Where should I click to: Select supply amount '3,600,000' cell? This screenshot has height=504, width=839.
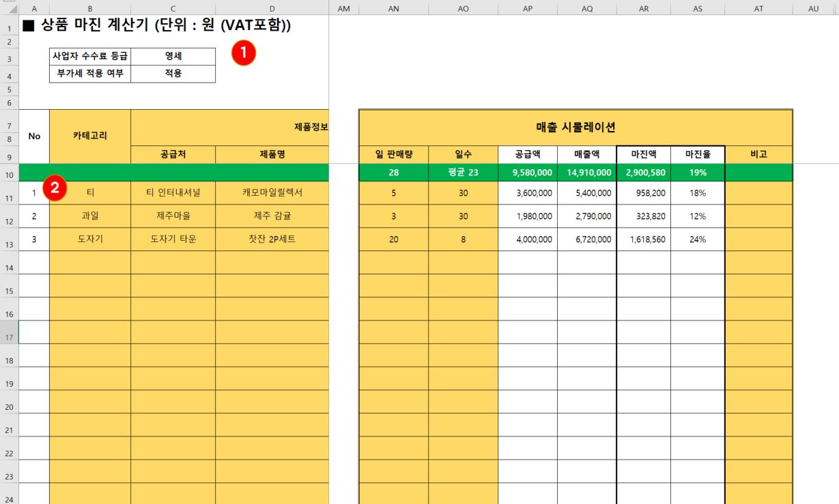point(528,193)
